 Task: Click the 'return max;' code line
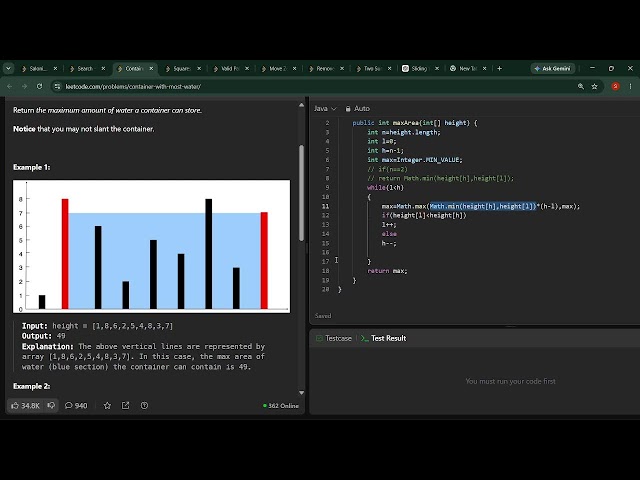pyautogui.click(x=387, y=271)
